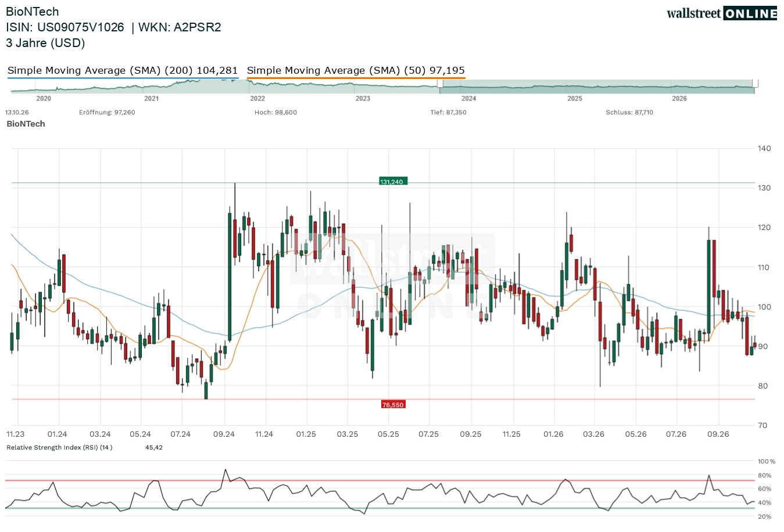Click the 2020 label in the navigator
This screenshot has height=532, width=784.
[x=44, y=99]
